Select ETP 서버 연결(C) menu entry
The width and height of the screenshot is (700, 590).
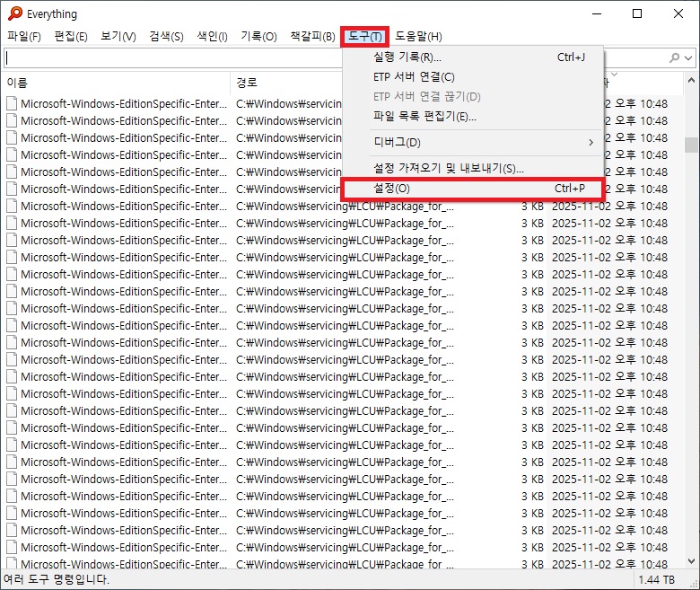pos(473,77)
